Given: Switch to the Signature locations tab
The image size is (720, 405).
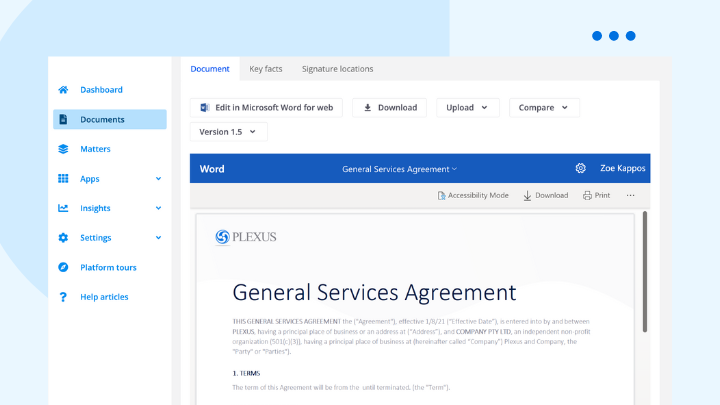Looking at the screenshot, I should [338, 69].
